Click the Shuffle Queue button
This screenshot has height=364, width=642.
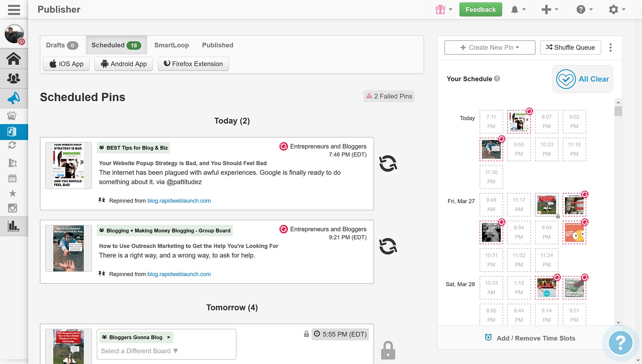coord(570,47)
